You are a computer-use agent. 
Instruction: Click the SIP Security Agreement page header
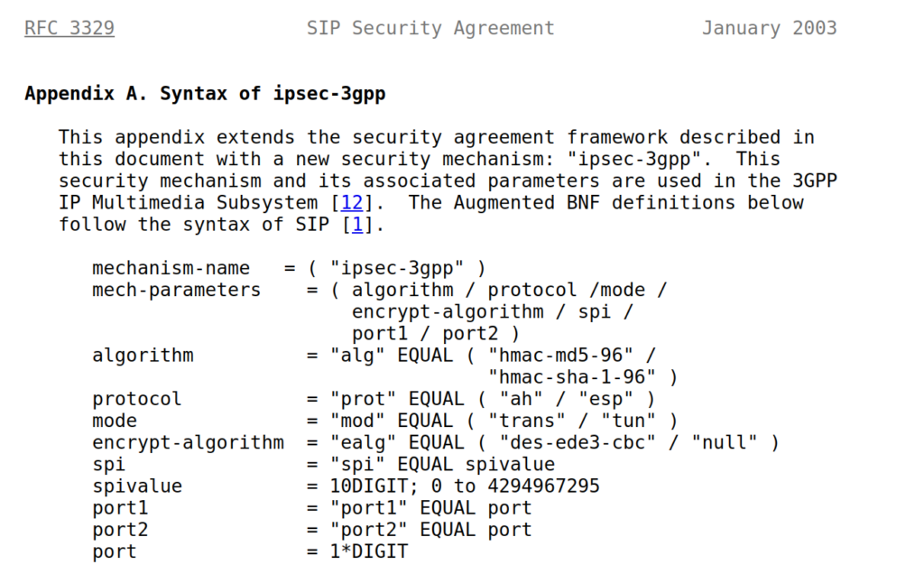(430, 28)
